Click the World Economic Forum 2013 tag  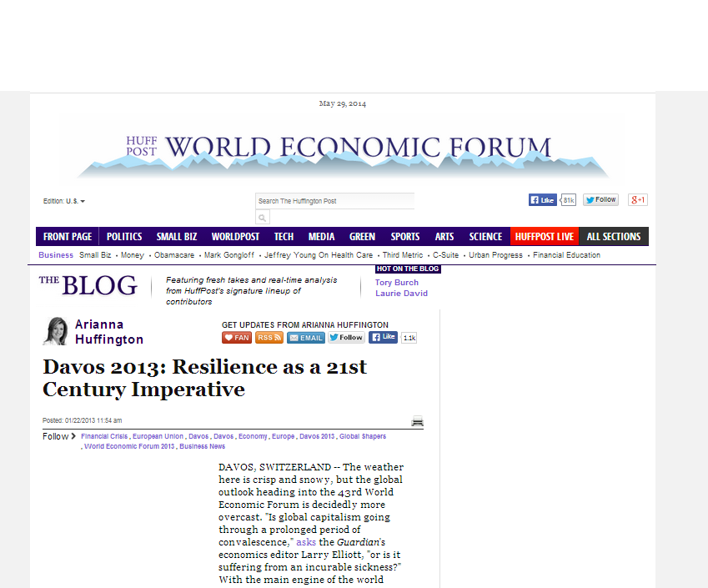(x=129, y=446)
